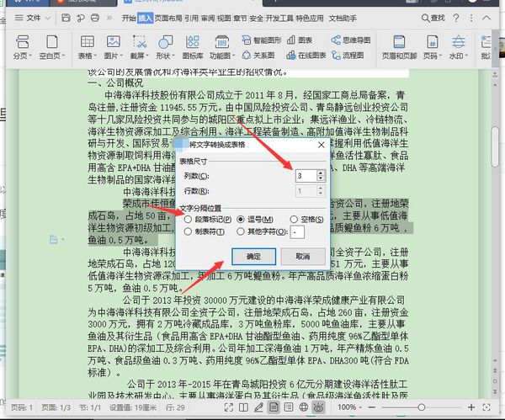Insert a blank page via 空白页
This screenshot has width=505, height=420.
point(52,47)
